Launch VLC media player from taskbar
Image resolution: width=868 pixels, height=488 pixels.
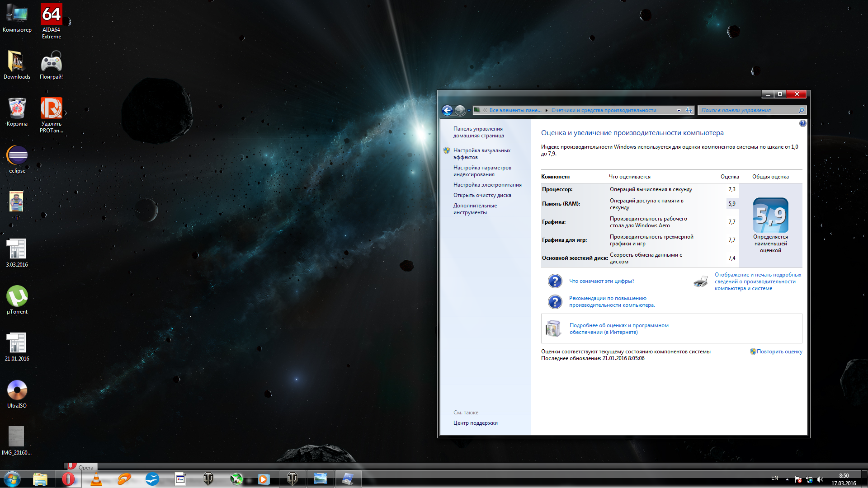[96, 479]
